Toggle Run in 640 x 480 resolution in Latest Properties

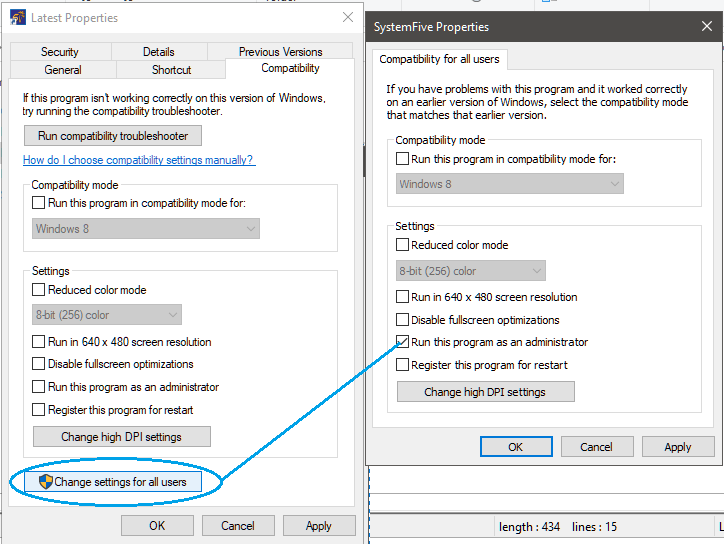[39, 342]
